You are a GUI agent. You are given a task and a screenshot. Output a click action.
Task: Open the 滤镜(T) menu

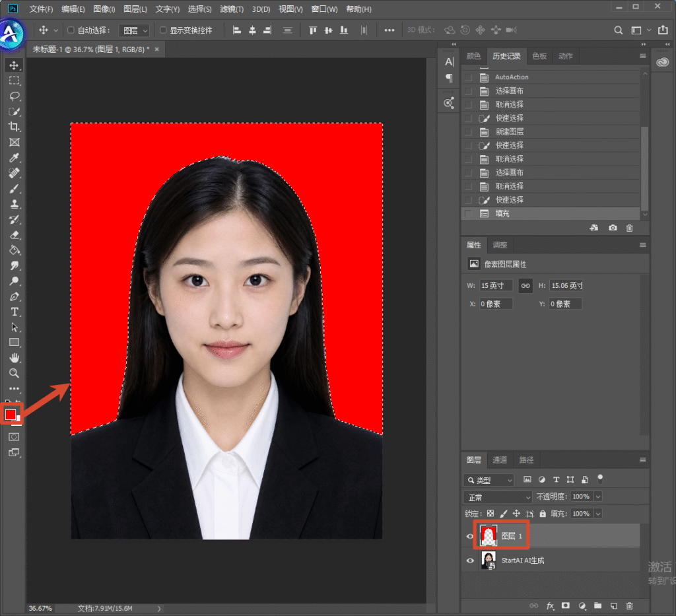coord(232,9)
